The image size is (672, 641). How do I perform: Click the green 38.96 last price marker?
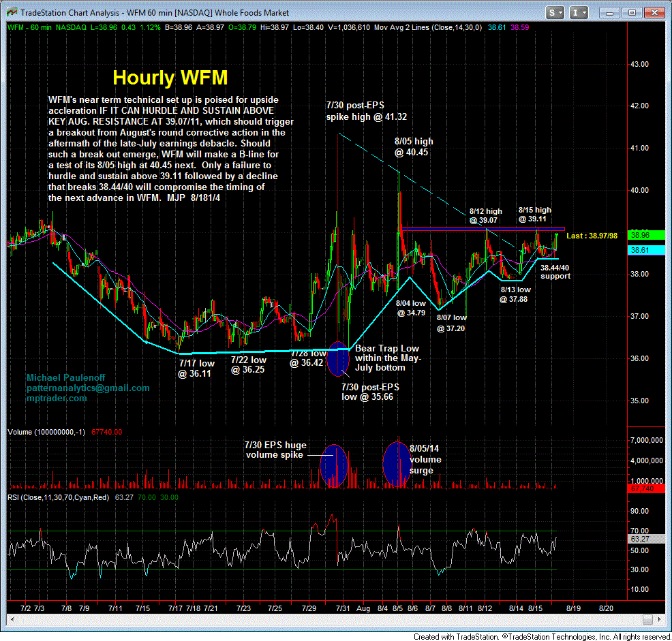[646, 235]
